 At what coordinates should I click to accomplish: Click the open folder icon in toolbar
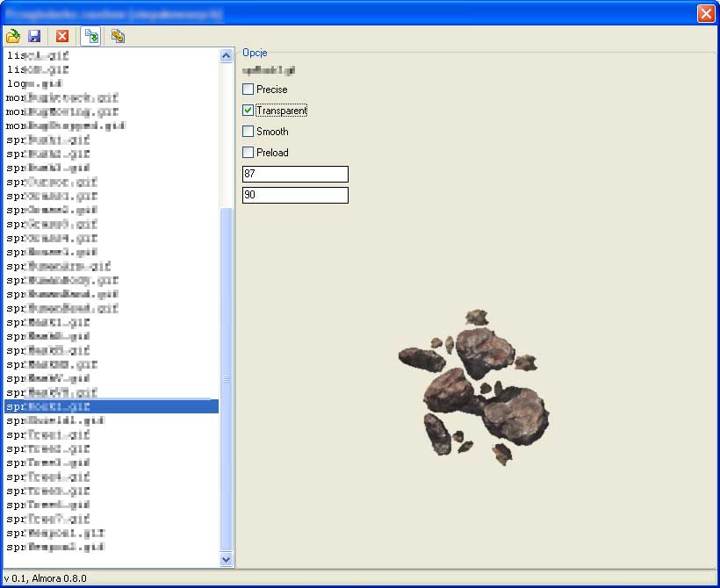click(13, 36)
